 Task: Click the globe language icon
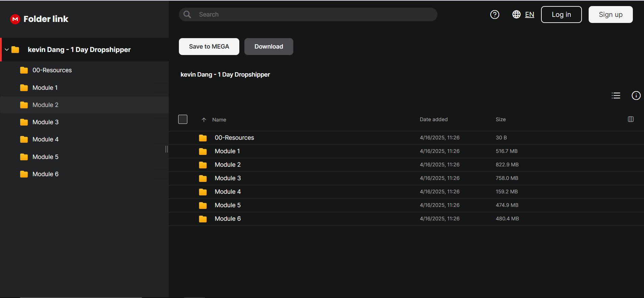[516, 15]
